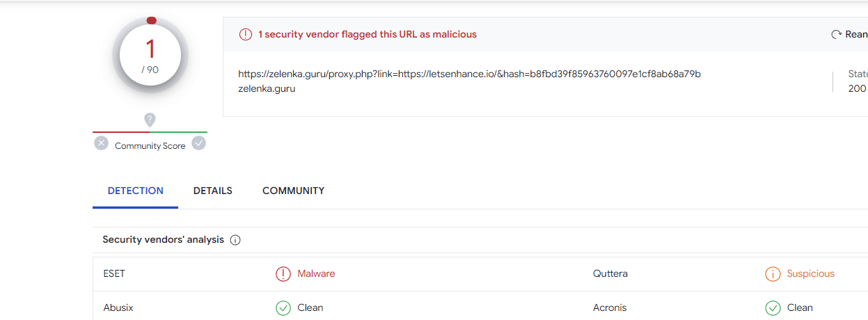Click the red malicious alert icon in banner
Screen dimensions: 868x320
click(x=245, y=34)
